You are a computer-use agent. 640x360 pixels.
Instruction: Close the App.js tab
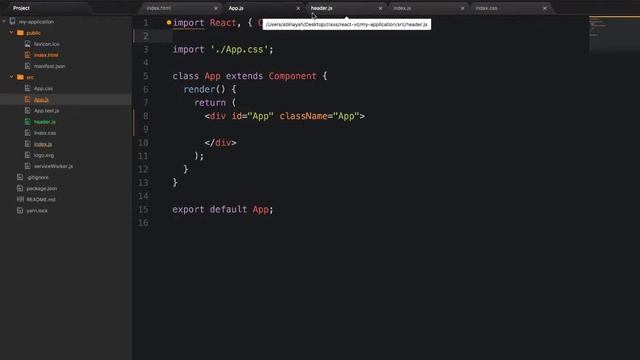[x=298, y=8]
